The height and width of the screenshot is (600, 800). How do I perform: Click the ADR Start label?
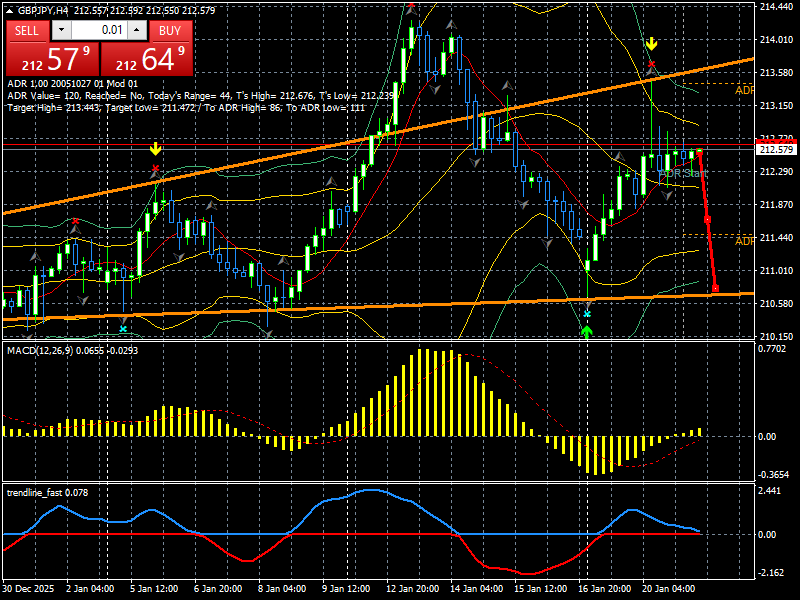click(684, 173)
